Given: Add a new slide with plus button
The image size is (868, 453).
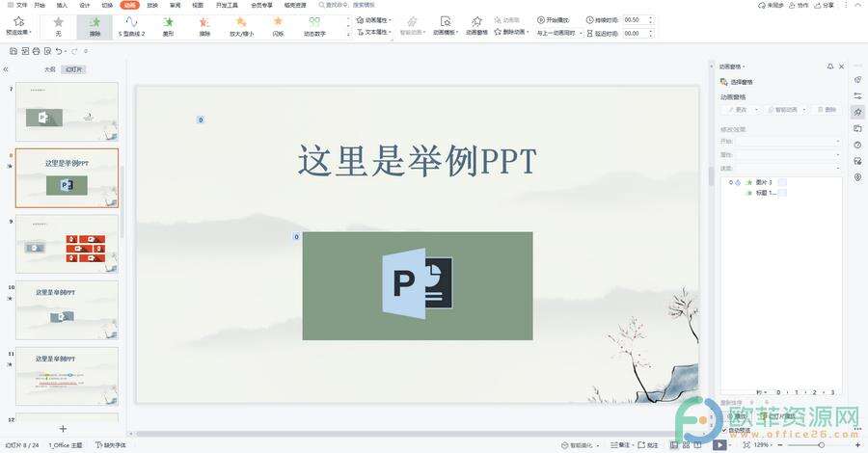Looking at the screenshot, I should click(63, 429).
